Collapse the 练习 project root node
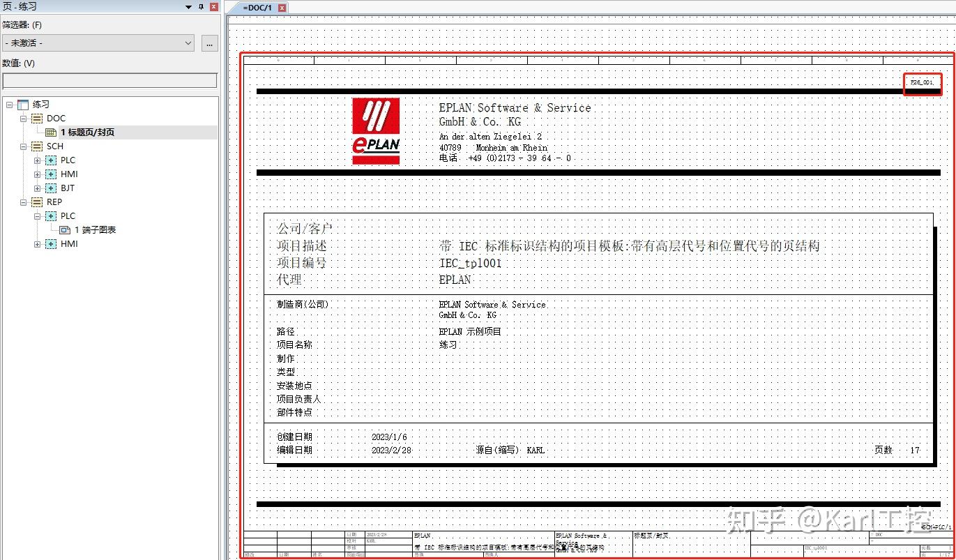This screenshot has height=560, width=956. tap(10, 105)
